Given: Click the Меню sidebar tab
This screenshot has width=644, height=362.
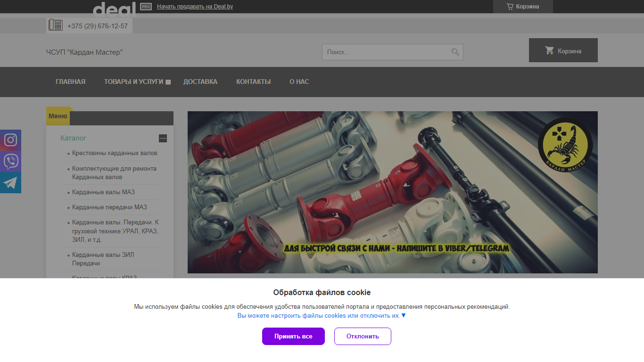Looking at the screenshot, I should click(x=58, y=116).
